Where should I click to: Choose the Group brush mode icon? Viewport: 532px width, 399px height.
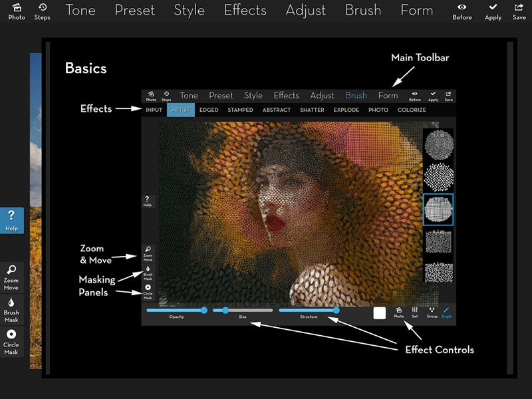(432, 313)
